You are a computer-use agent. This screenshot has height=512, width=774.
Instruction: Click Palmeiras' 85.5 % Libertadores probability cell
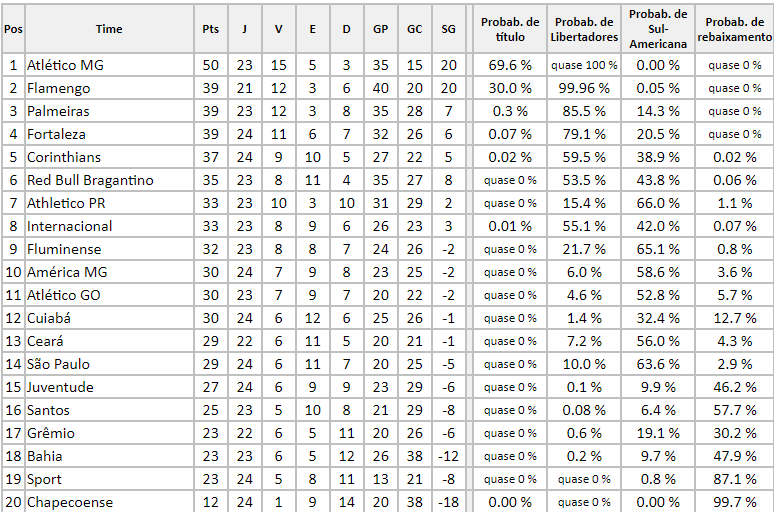(x=584, y=111)
